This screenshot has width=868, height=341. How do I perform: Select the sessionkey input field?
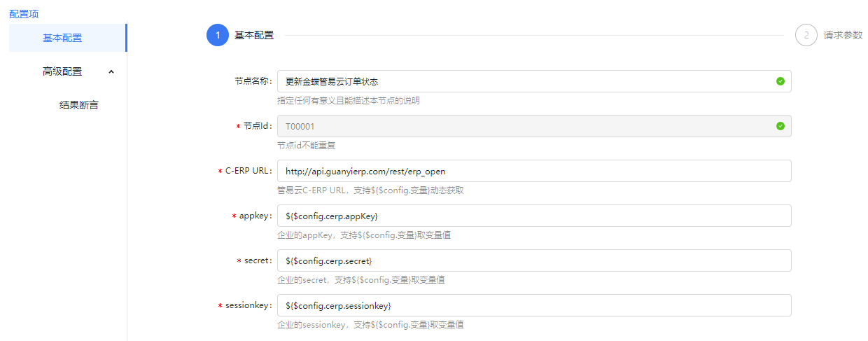click(x=533, y=305)
